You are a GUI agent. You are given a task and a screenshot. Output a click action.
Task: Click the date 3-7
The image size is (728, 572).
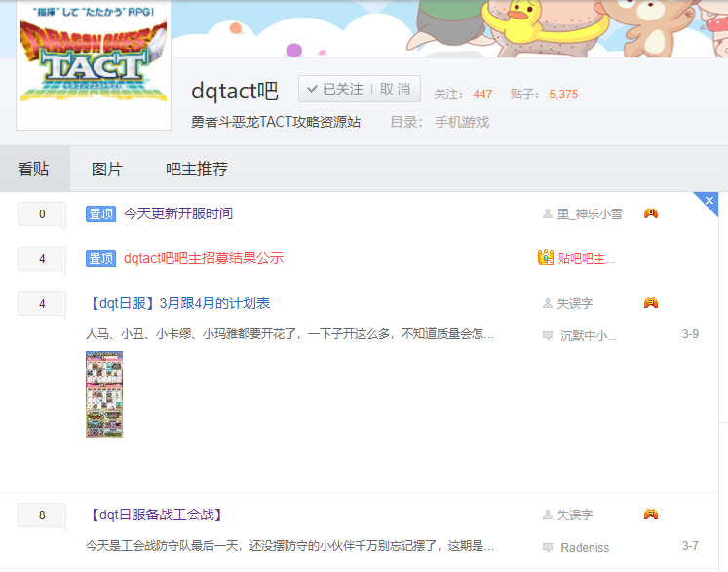click(690, 545)
